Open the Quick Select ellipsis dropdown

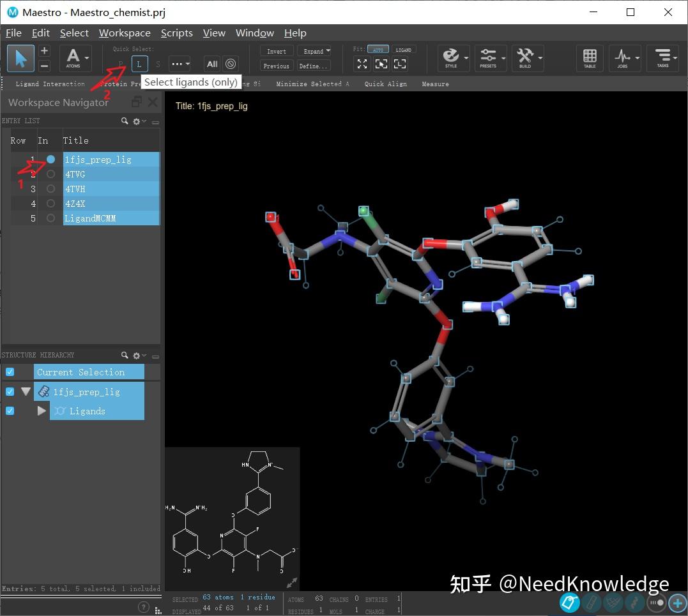(180, 64)
